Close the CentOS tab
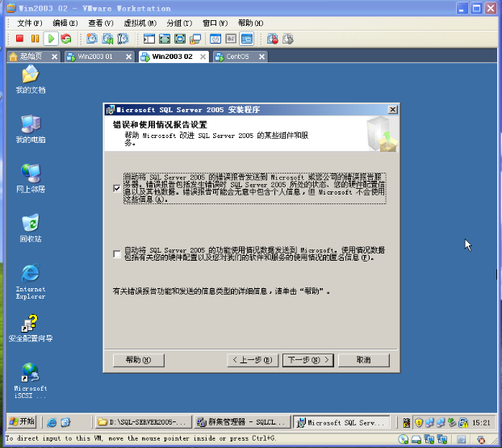 coord(261,57)
